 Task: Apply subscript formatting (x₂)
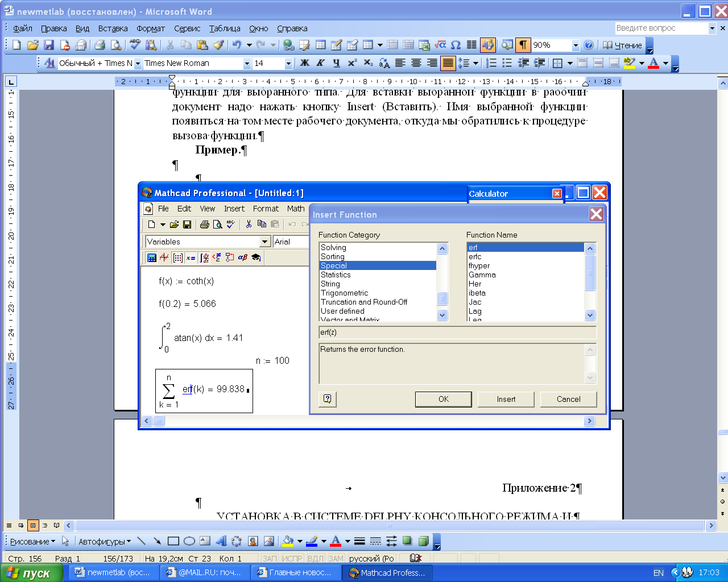click(x=368, y=63)
